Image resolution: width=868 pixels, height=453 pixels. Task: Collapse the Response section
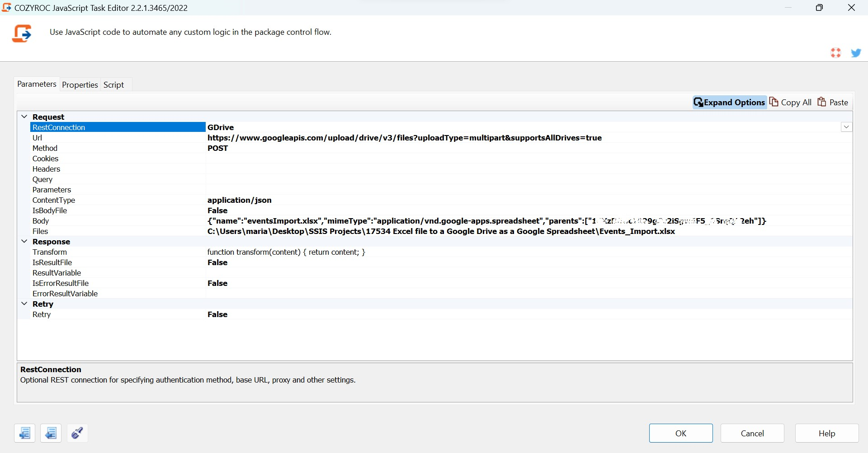(24, 241)
